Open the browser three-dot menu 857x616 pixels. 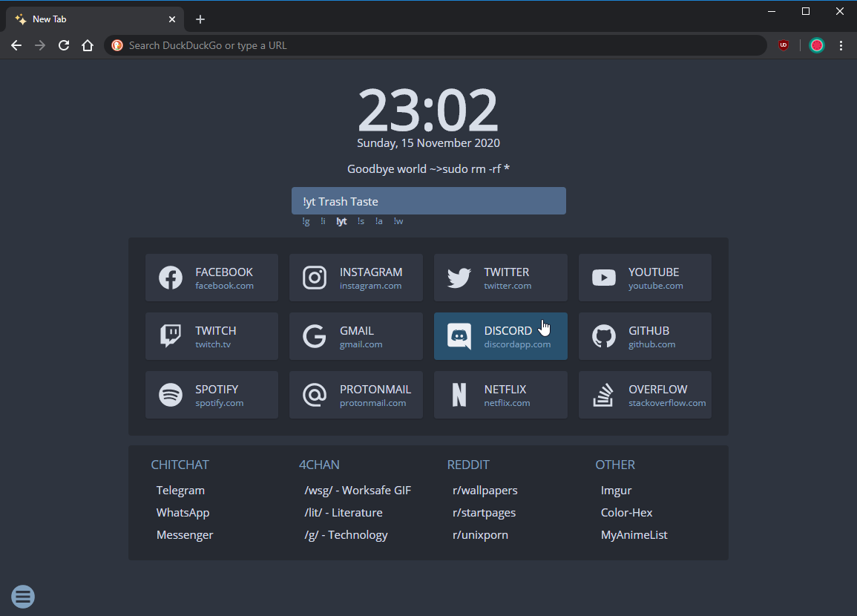[x=841, y=45]
